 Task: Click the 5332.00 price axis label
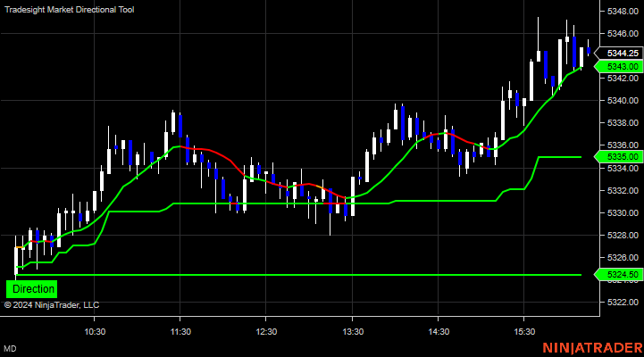tap(623, 190)
